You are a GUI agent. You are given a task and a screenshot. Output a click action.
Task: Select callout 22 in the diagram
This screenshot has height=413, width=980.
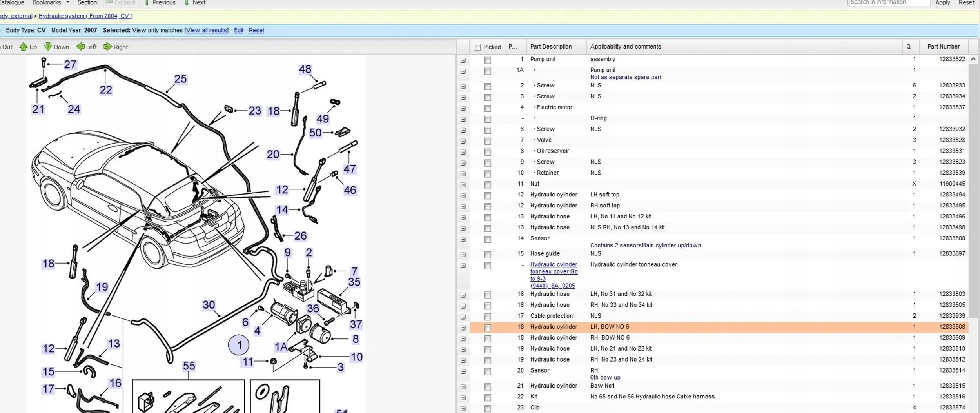point(106,90)
